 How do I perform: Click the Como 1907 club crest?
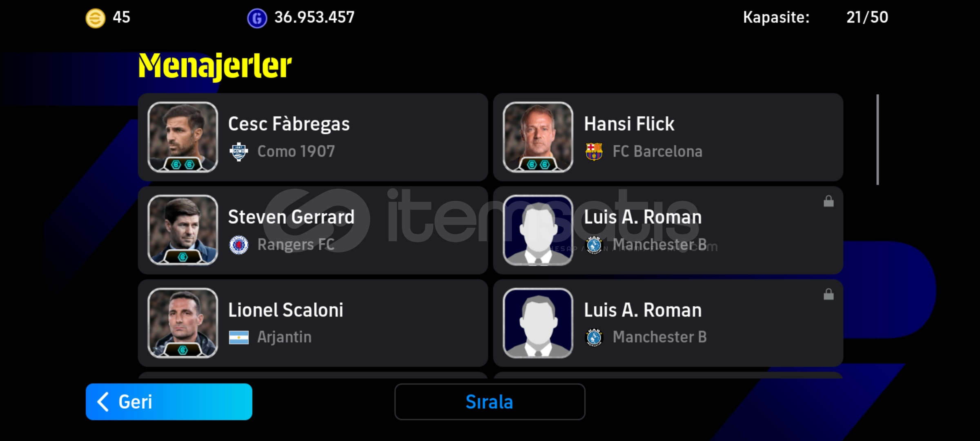pyautogui.click(x=239, y=152)
